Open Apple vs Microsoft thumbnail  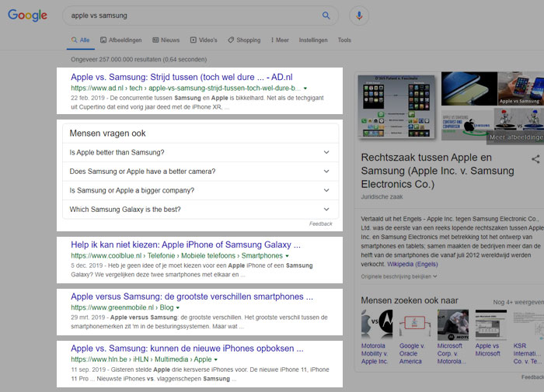491,324
